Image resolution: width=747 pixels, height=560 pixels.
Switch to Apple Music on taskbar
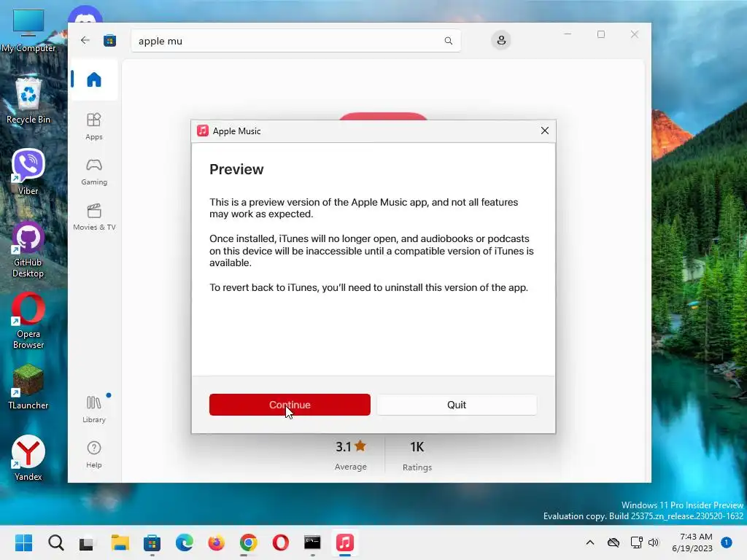345,542
